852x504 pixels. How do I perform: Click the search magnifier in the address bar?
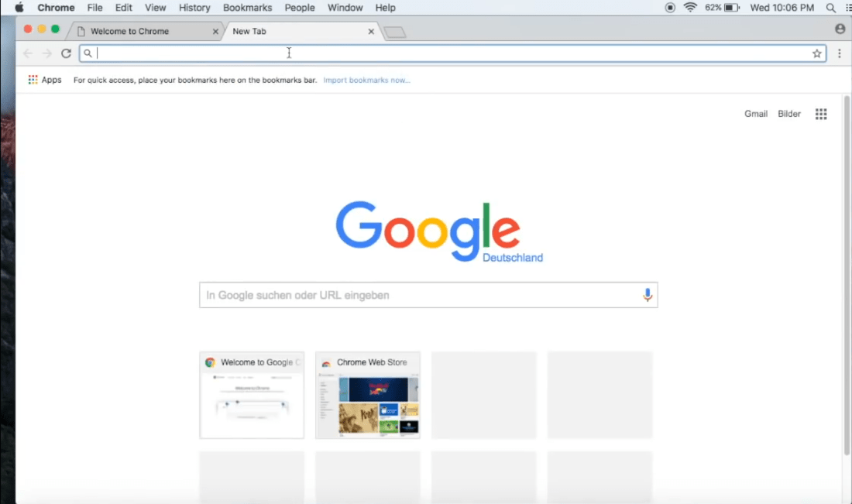(88, 53)
